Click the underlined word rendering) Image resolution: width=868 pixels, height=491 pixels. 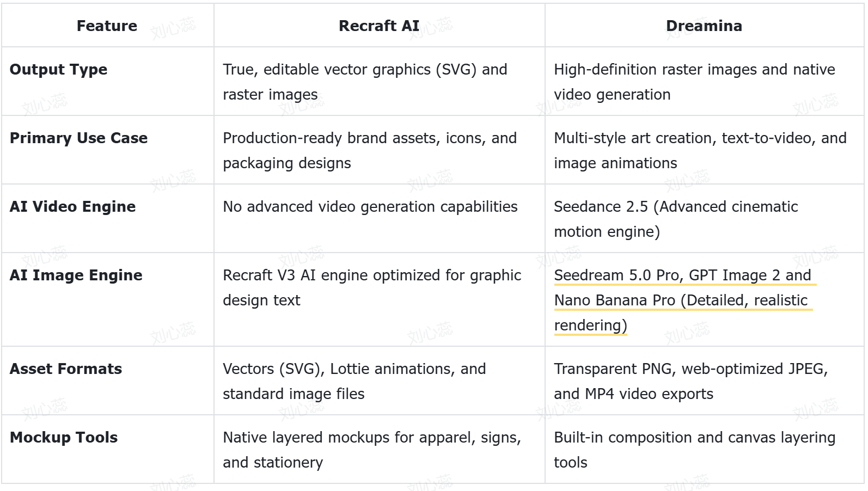pos(591,326)
